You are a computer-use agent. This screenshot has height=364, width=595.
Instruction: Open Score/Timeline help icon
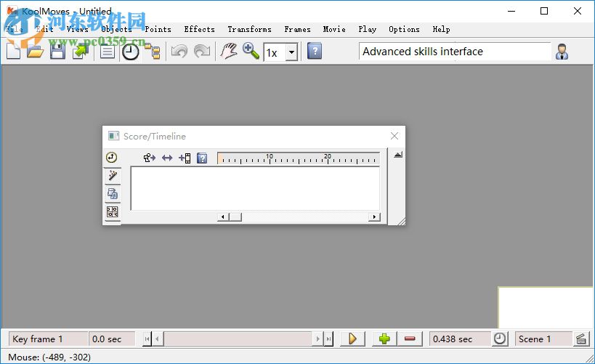point(202,158)
